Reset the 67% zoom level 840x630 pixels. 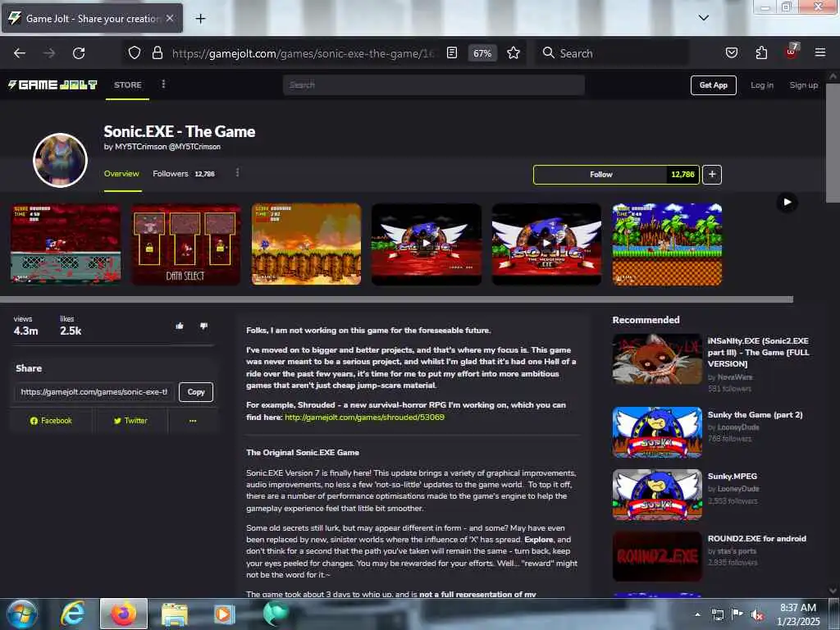(x=482, y=53)
